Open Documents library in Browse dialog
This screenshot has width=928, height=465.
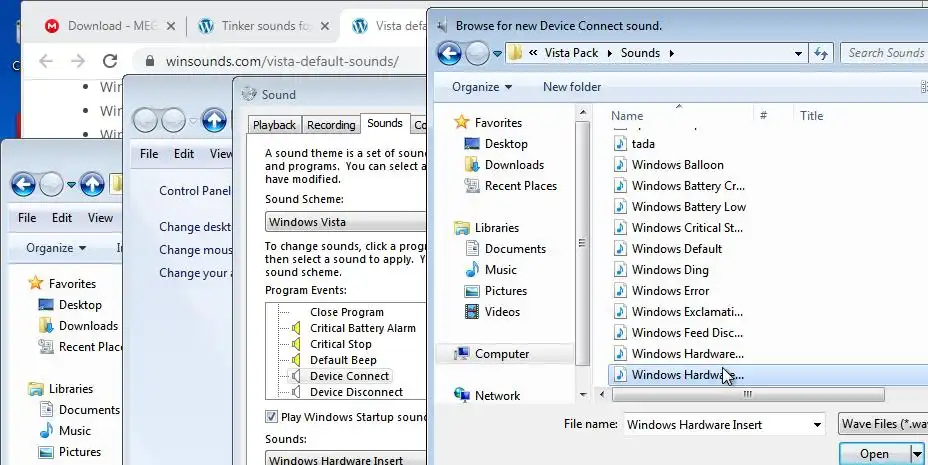click(515, 249)
